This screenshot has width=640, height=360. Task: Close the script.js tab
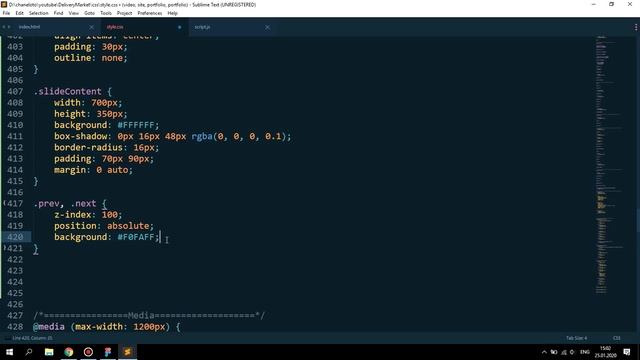click(x=267, y=27)
